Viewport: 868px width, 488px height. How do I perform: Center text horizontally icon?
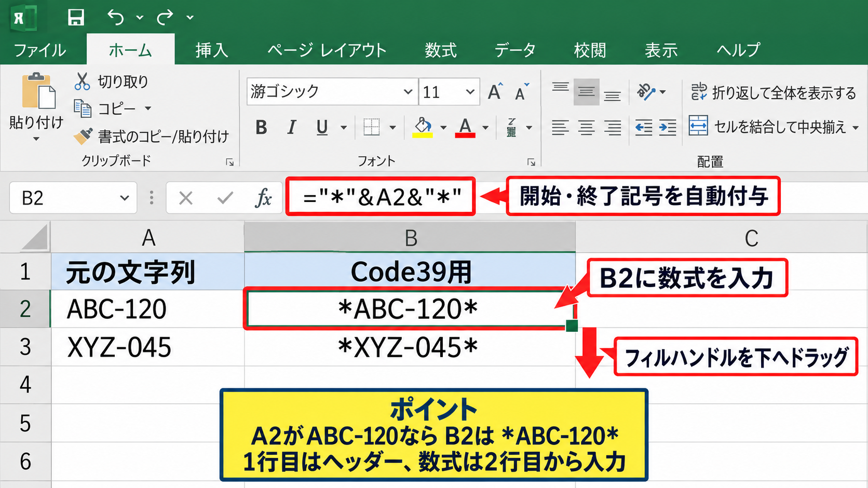click(587, 127)
